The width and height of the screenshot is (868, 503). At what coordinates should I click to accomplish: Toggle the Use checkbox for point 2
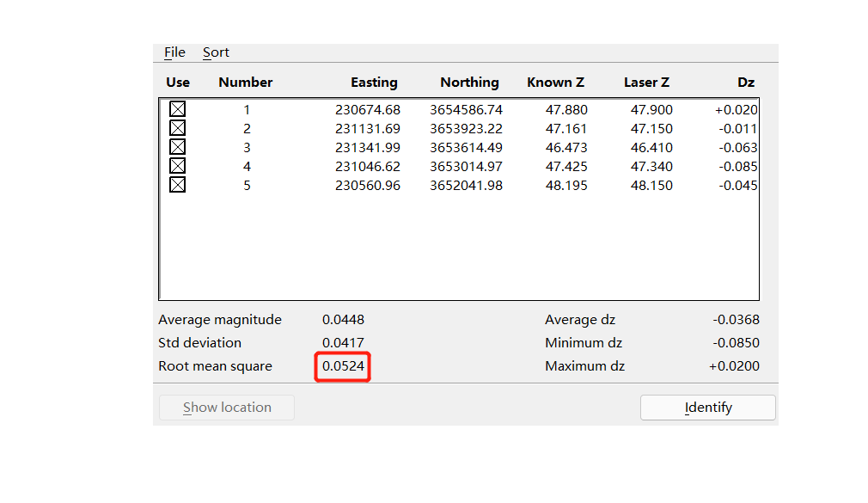click(178, 128)
